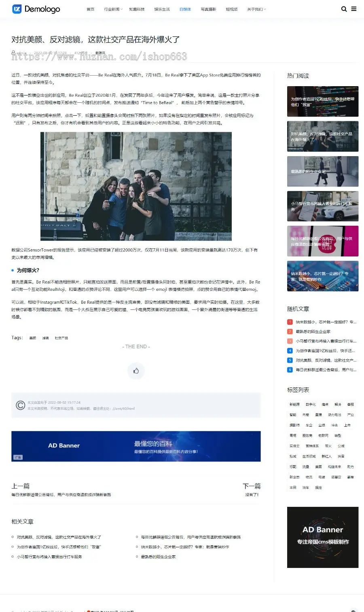
Task: Click the 滤镜 article tag
Action: pyautogui.click(x=45, y=338)
